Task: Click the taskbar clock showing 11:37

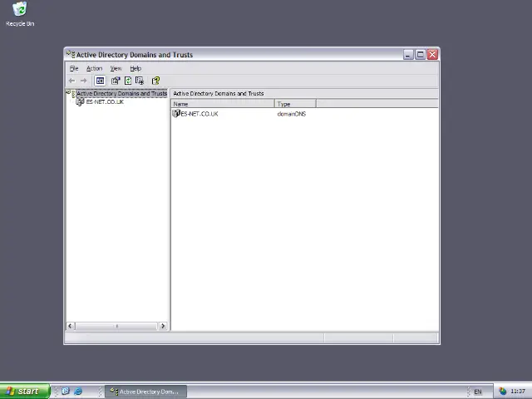Action: [518, 392]
